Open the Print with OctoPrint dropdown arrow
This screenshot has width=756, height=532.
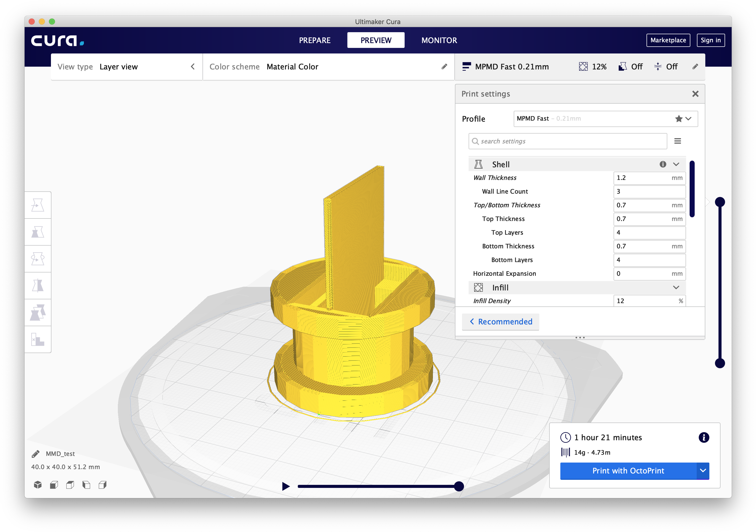(x=703, y=471)
